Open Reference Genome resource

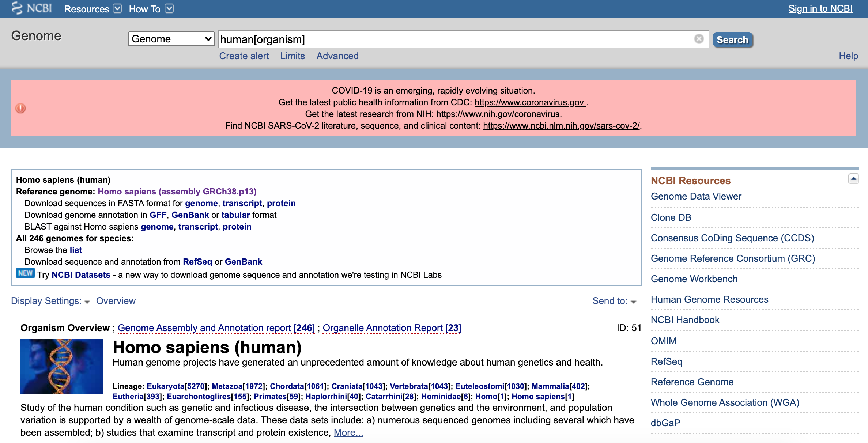692,382
